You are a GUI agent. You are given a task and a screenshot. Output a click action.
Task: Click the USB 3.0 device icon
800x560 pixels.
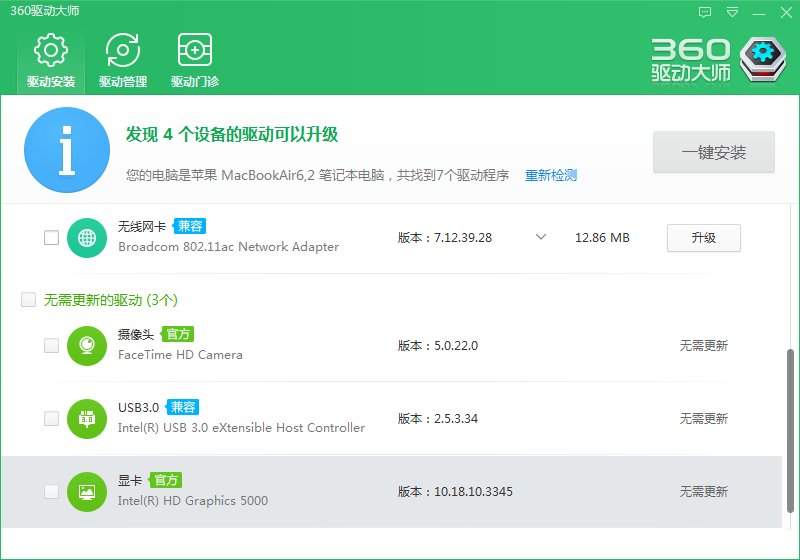(87, 419)
